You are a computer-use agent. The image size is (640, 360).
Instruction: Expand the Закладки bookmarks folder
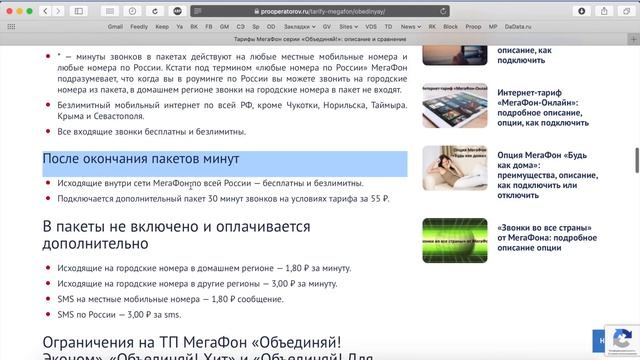(300, 27)
